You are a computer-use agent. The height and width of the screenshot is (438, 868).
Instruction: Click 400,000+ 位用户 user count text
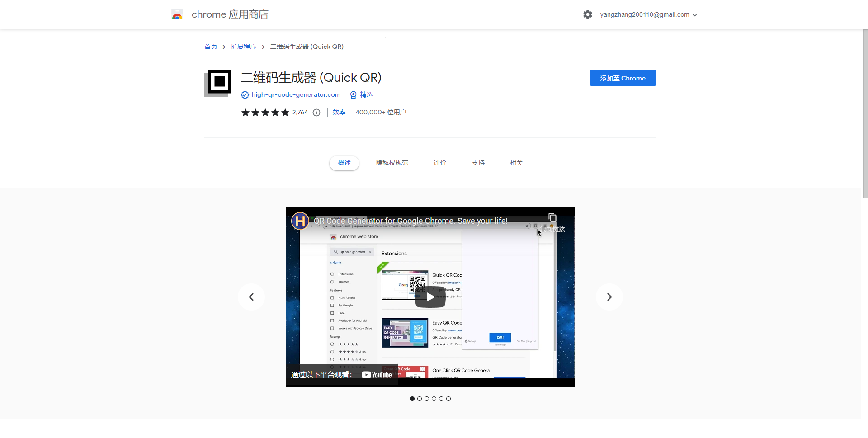tap(381, 112)
